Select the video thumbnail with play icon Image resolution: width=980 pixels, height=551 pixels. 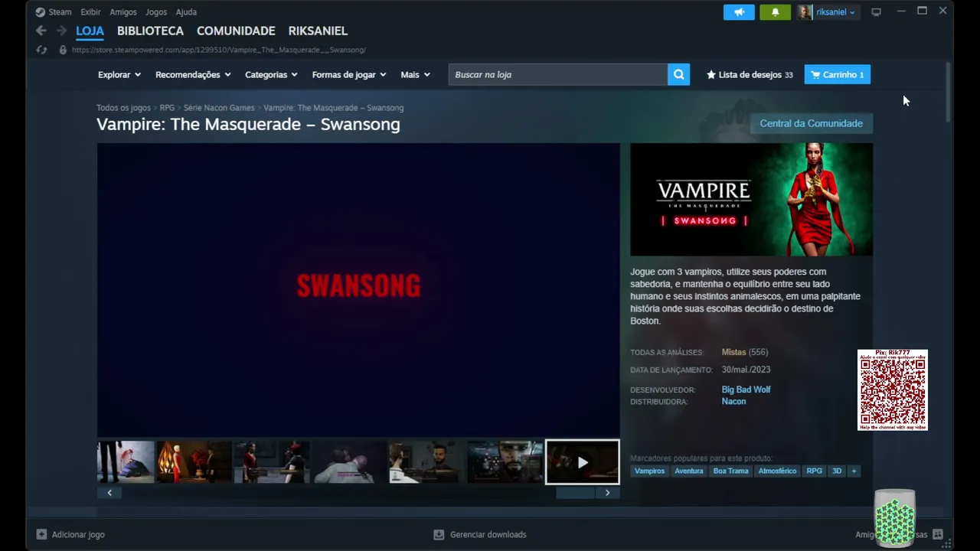pos(582,461)
